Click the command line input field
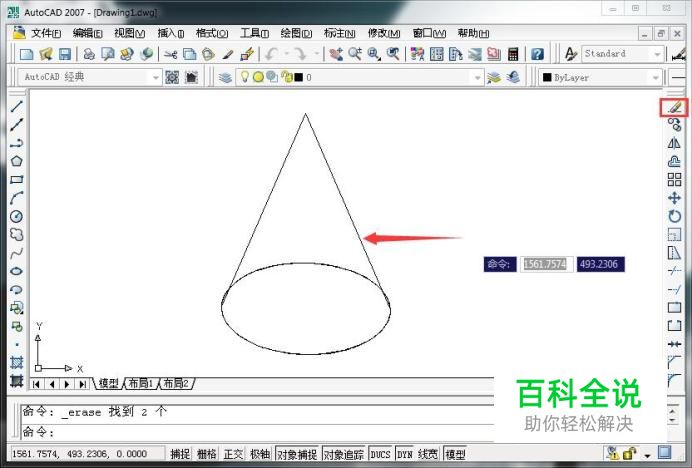692x468 pixels. point(258,431)
